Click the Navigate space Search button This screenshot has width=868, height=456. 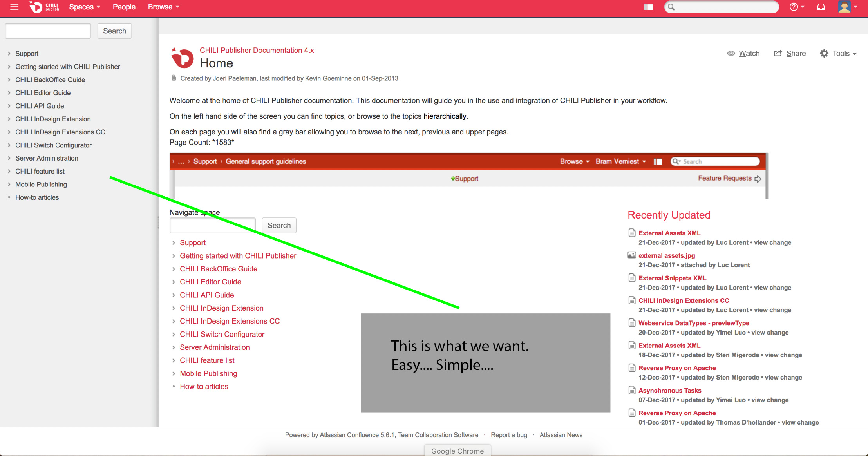pyautogui.click(x=279, y=225)
